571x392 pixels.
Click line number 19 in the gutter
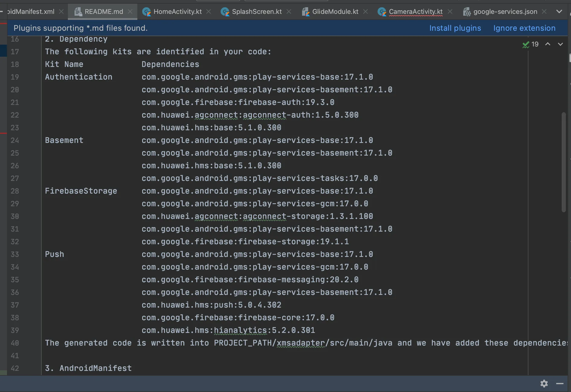tap(15, 77)
